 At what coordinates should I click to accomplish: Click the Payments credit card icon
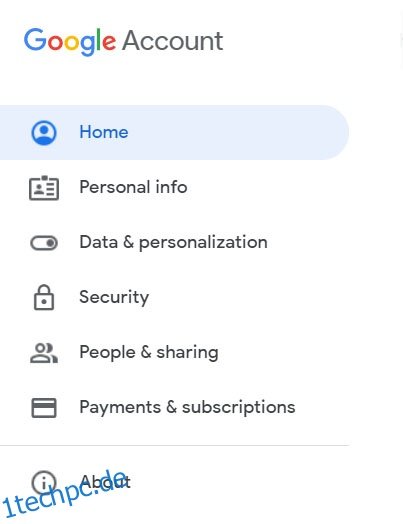point(44,408)
